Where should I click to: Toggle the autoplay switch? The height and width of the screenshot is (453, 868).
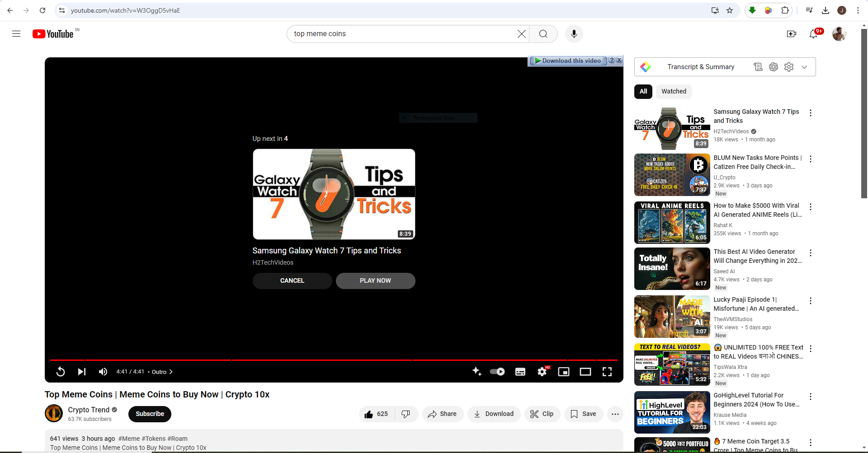497,372
